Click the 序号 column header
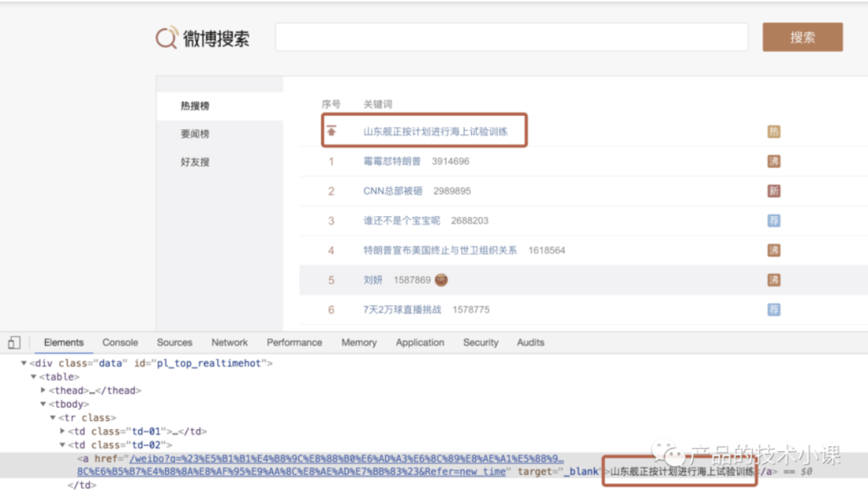This screenshot has width=868, height=504. (x=331, y=104)
